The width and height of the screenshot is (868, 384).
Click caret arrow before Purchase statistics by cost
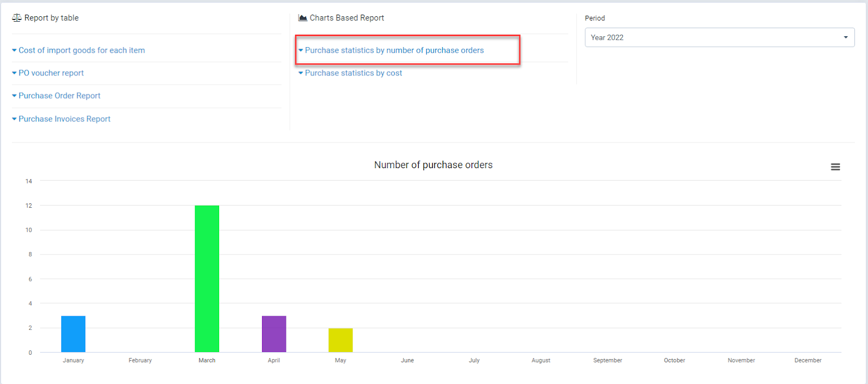click(301, 73)
